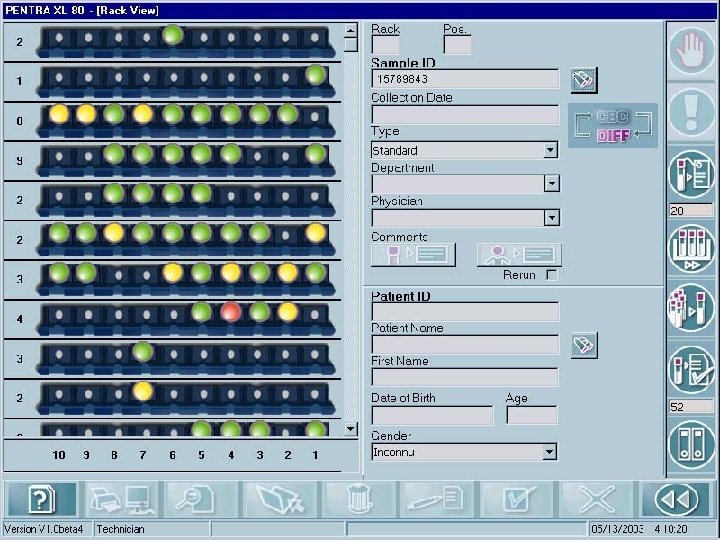
Task: Click the Date of Birth field
Action: tap(432, 415)
